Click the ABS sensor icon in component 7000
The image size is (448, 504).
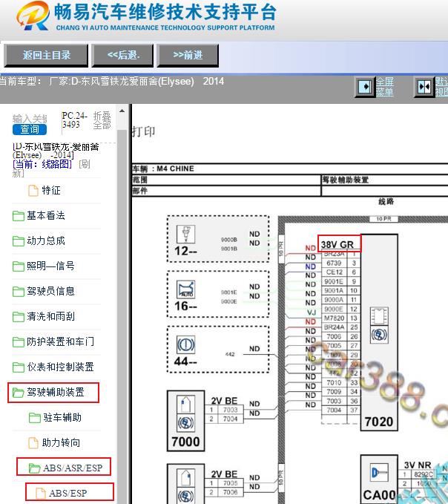pyautogui.click(x=185, y=423)
